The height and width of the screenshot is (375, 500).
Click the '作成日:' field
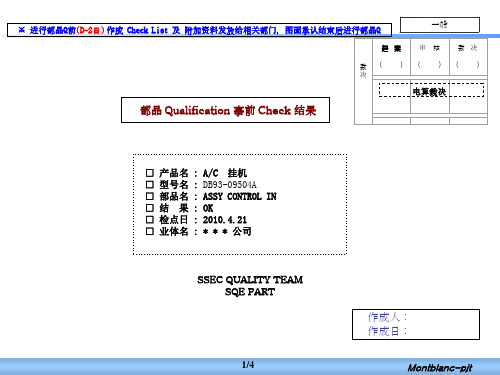(388, 331)
